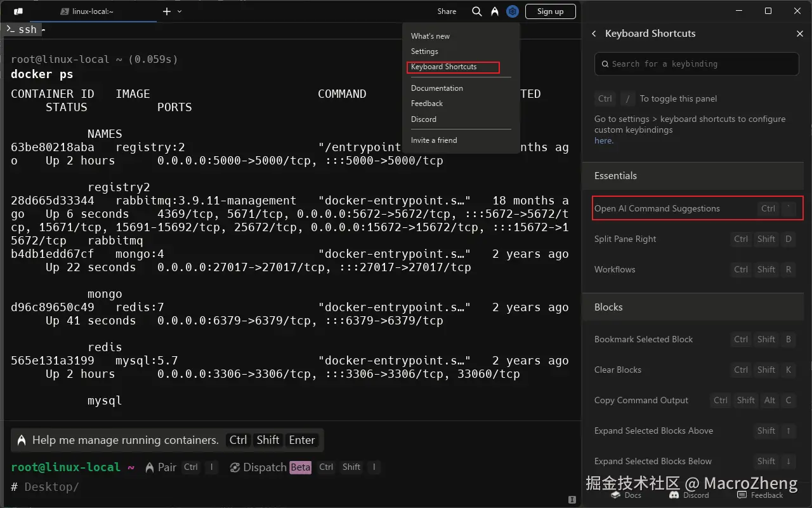The height and width of the screenshot is (508, 812).
Task: Click the search icon in keybinding field
Action: 605,64
